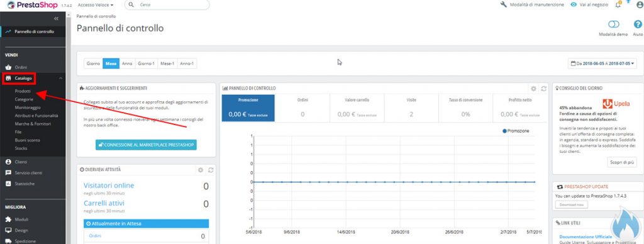
Task: Open the Carrelli attivi link
Action: point(104,203)
